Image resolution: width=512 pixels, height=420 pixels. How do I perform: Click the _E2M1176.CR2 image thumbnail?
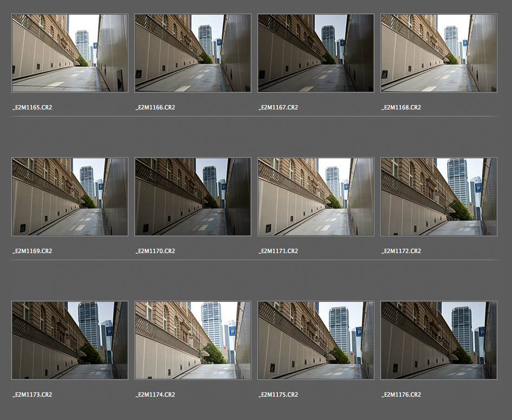point(439,340)
